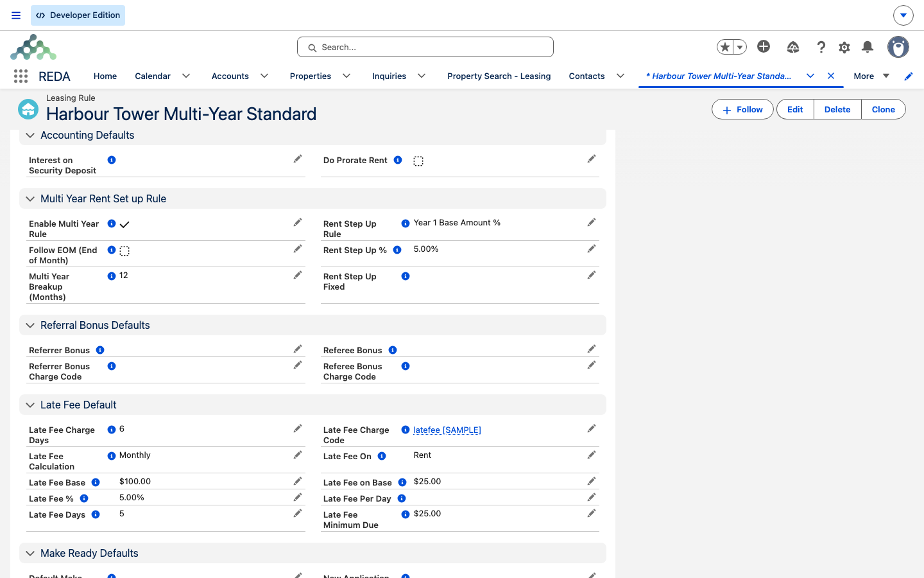Click the edit navigation pencil icon
Viewport: 924px width, 578px height.
tap(909, 76)
